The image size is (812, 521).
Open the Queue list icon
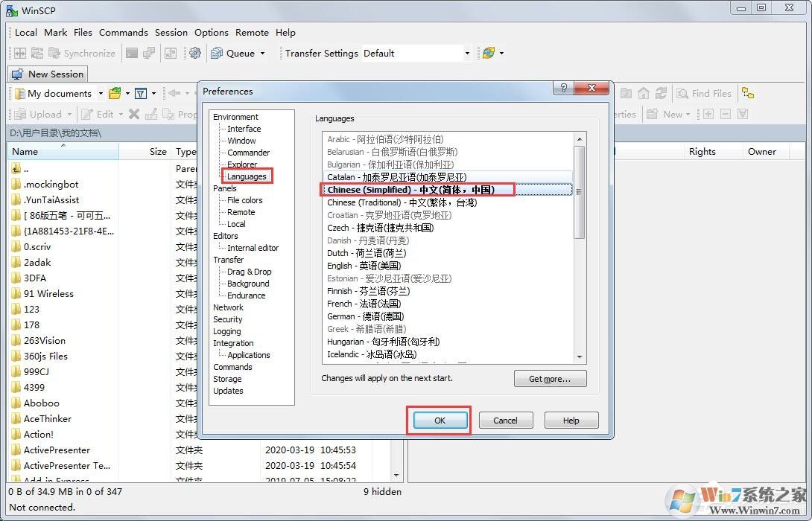click(x=217, y=53)
